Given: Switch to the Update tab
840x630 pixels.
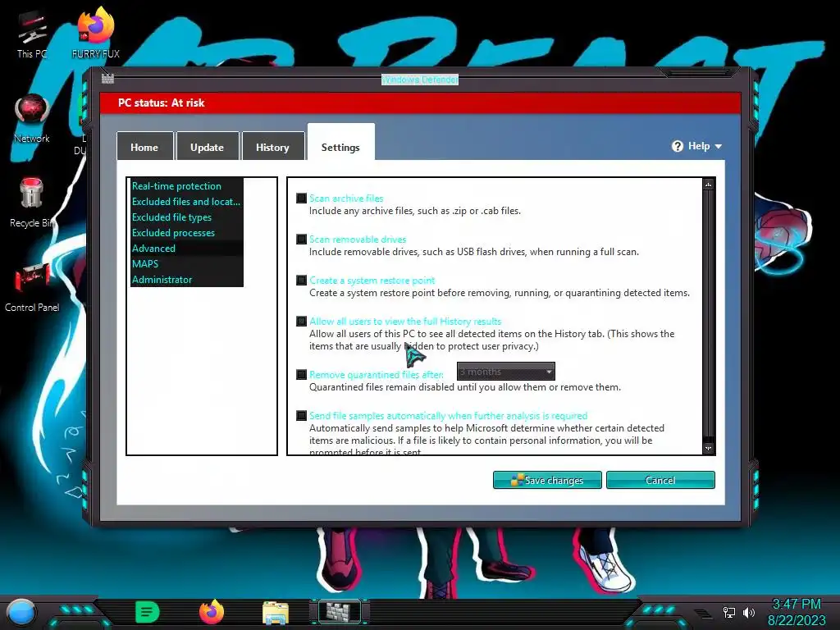Looking at the screenshot, I should pyautogui.click(x=208, y=147).
